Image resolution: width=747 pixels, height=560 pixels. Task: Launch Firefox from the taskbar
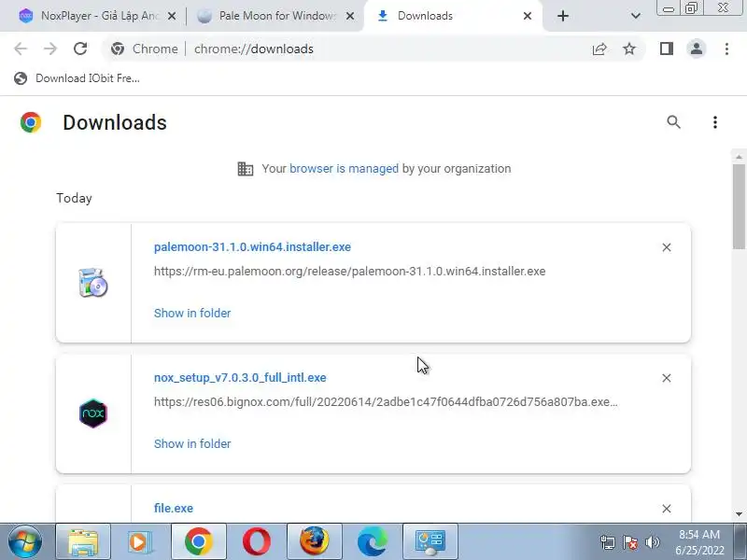(x=315, y=541)
